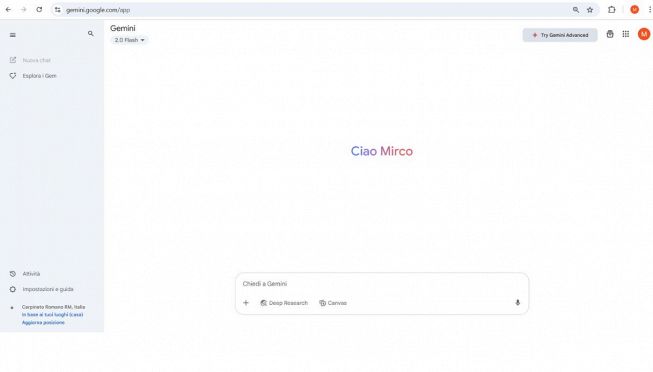Viewport: 653px width, 372px height.
Task: Click Try Gemini Advanced button
Action: click(x=560, y=35)
